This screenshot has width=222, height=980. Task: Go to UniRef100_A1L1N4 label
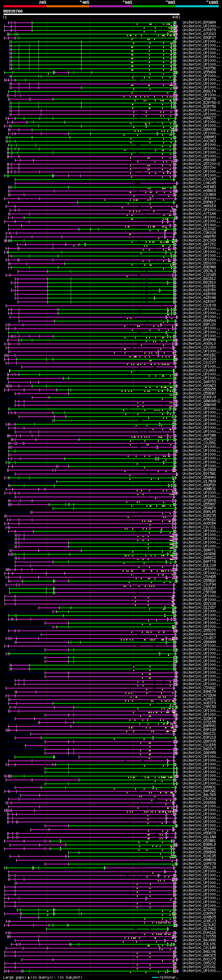(199, 837)
